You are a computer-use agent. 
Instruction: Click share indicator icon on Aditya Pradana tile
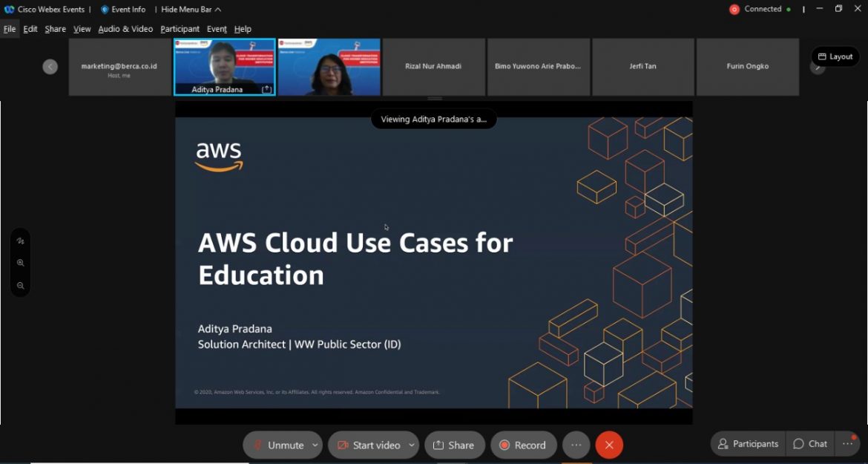(267, 89)
